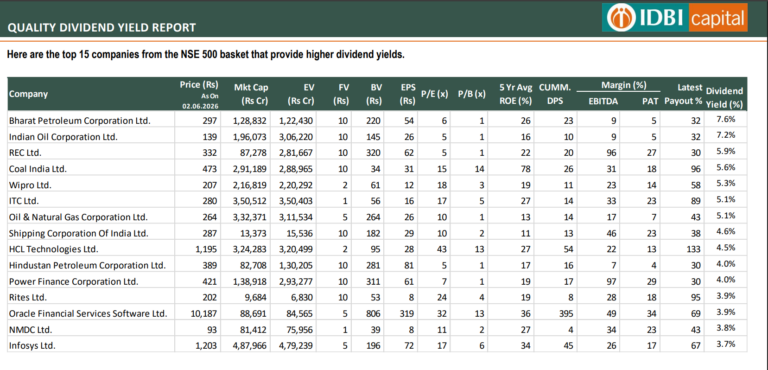Click Wipro's 5.3% dividend yield

726,183
